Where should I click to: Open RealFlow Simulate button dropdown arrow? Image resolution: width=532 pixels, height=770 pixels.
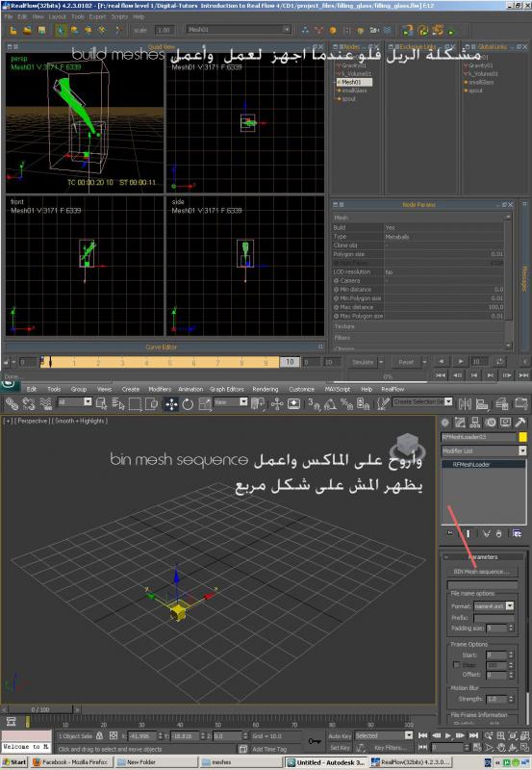tap(381, 362)
